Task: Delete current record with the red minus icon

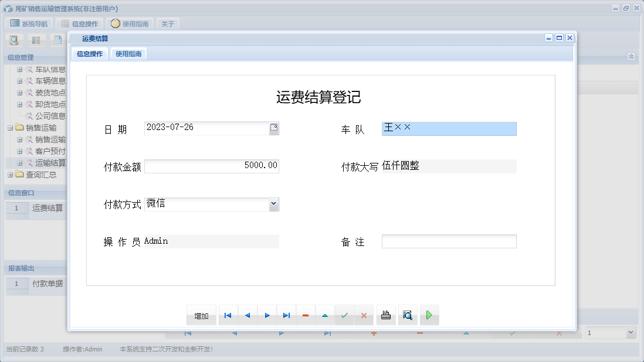Action: tap(305, 315)
